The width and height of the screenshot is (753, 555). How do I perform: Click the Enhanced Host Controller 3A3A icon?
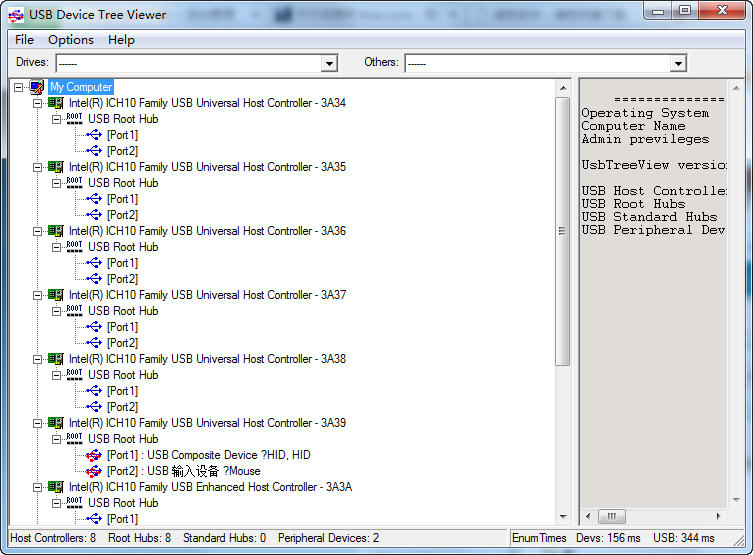[56, 487]
